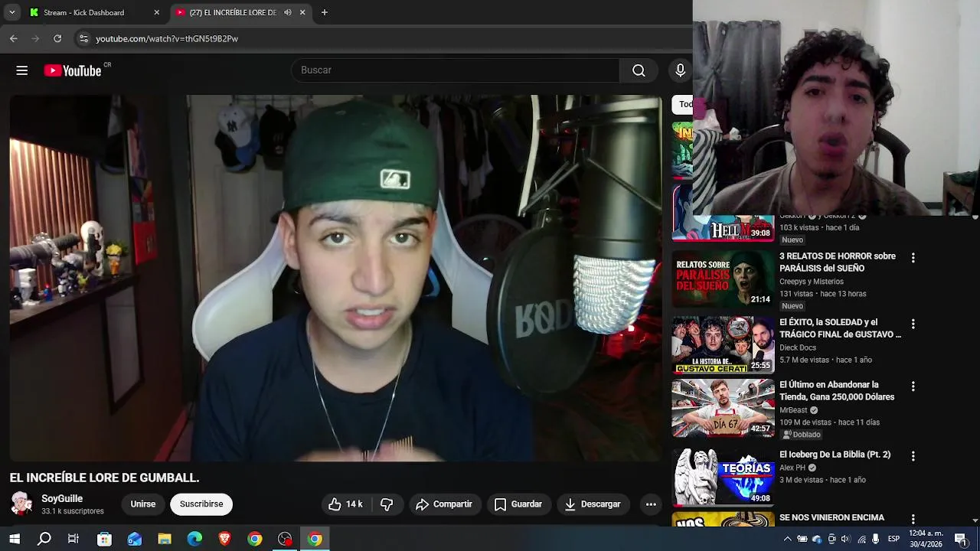The image size is (980, 551).
Task: Save video with Guardar button
Action: tap(518, 504)
